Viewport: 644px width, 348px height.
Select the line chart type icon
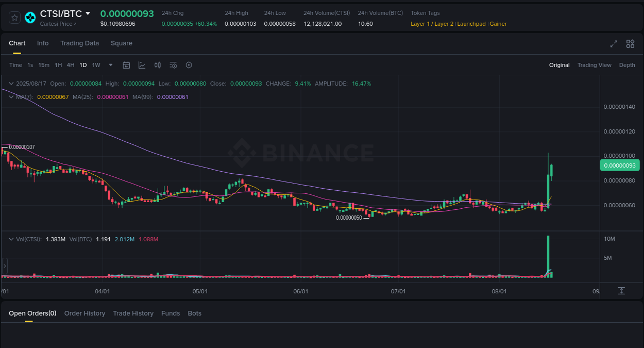[142, 65]
